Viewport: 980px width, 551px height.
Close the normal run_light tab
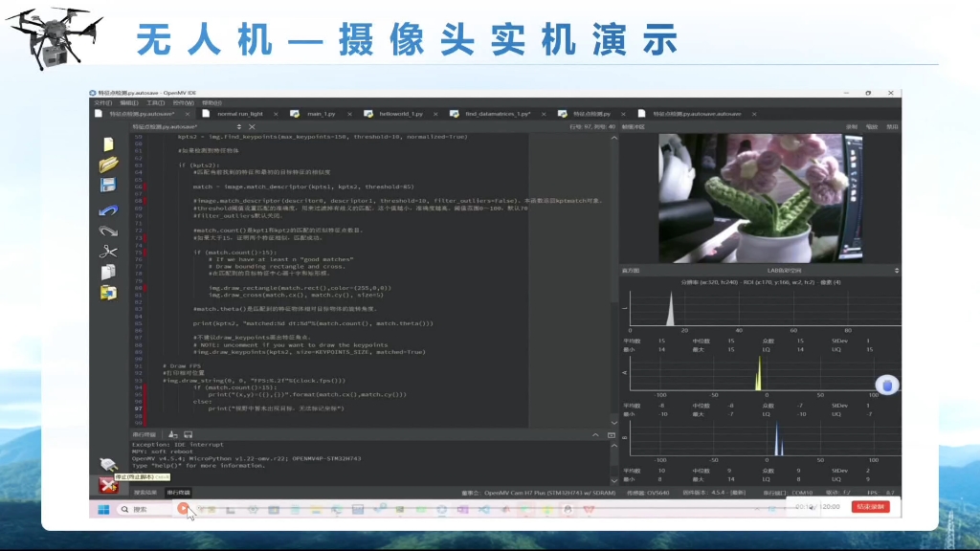[276, 115]
